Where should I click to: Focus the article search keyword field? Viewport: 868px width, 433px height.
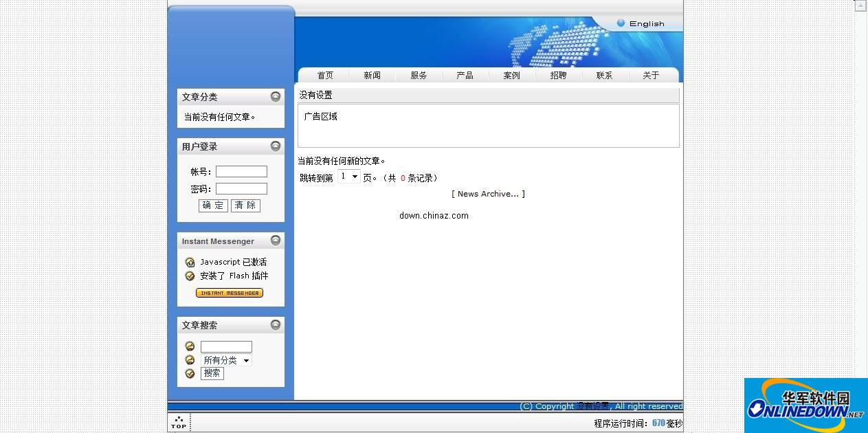click(x=226, y=347)
